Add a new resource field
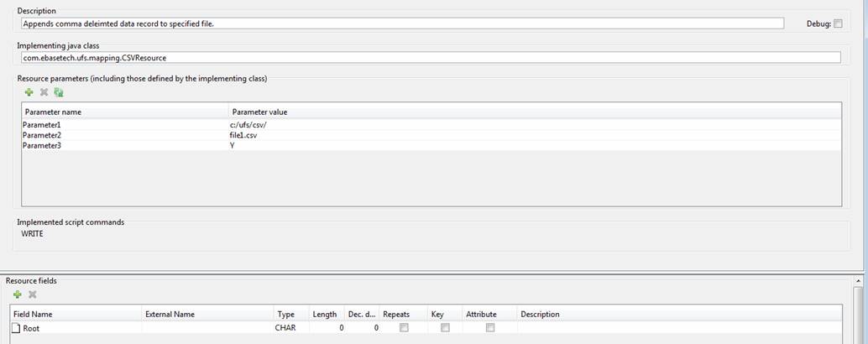Image resolution: width=868 pixels, height=344 pixels. [x=18, y=294]
